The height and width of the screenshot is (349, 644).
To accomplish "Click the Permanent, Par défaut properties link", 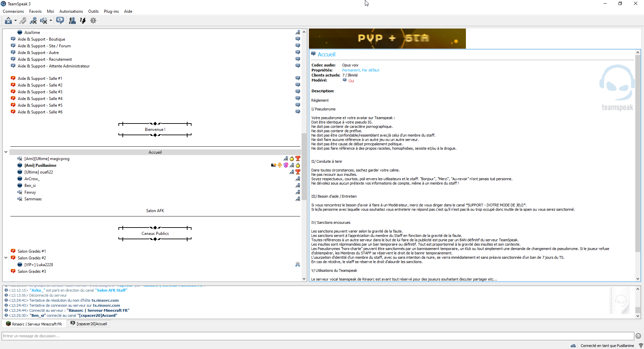I will pos(361,70).
